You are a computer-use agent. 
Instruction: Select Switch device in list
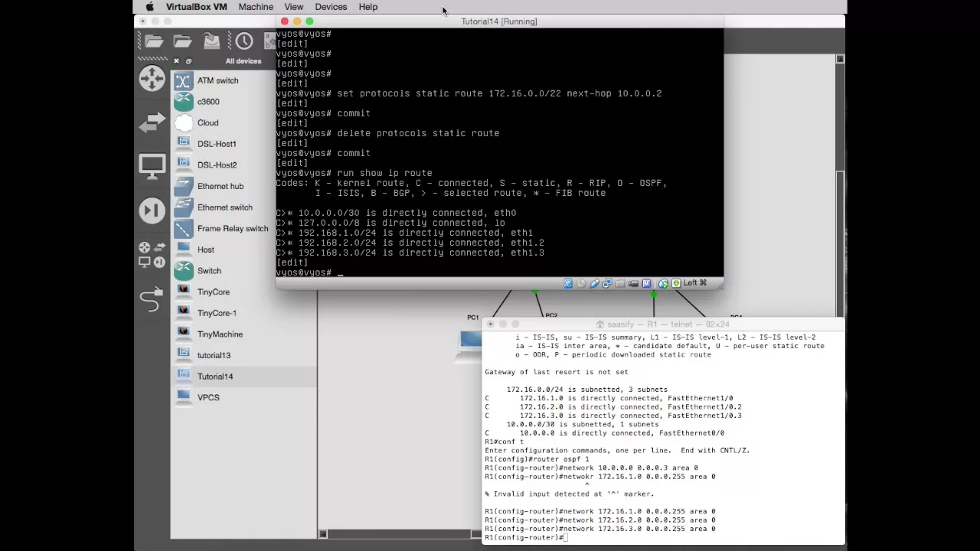(243, 271)
